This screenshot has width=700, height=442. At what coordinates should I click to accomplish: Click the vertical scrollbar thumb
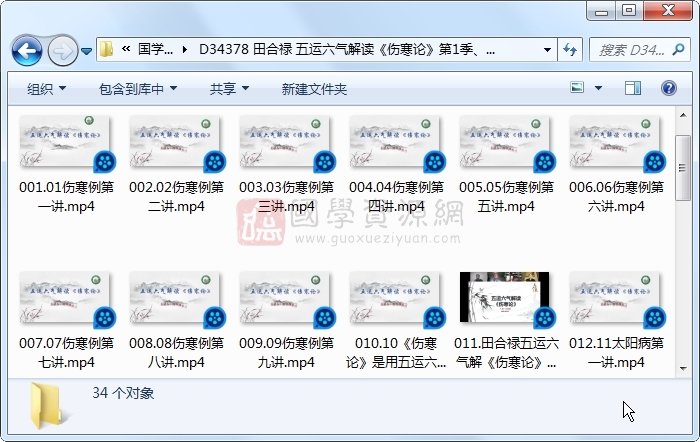[x=683, y=168]
